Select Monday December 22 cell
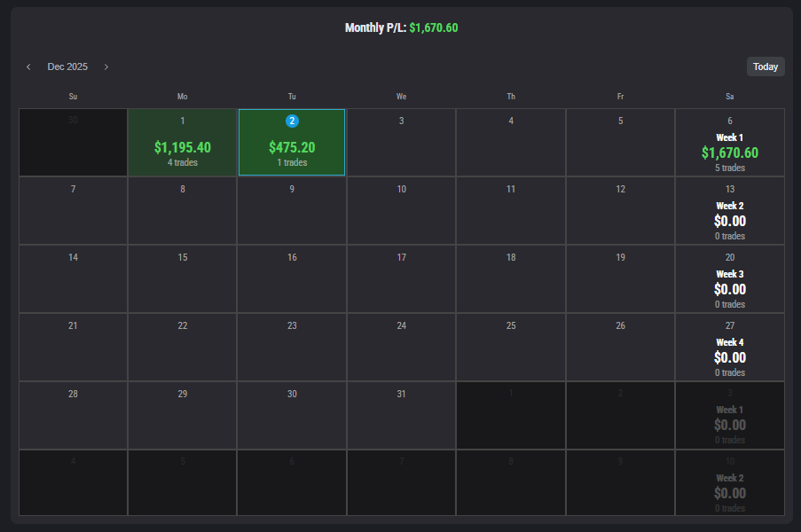801x532 pixels. (183, 348)
